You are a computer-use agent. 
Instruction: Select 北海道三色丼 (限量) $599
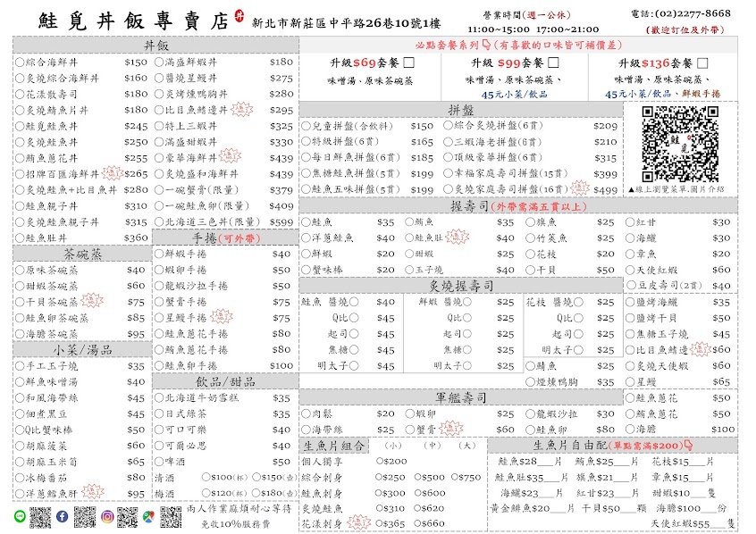[159, 221]
